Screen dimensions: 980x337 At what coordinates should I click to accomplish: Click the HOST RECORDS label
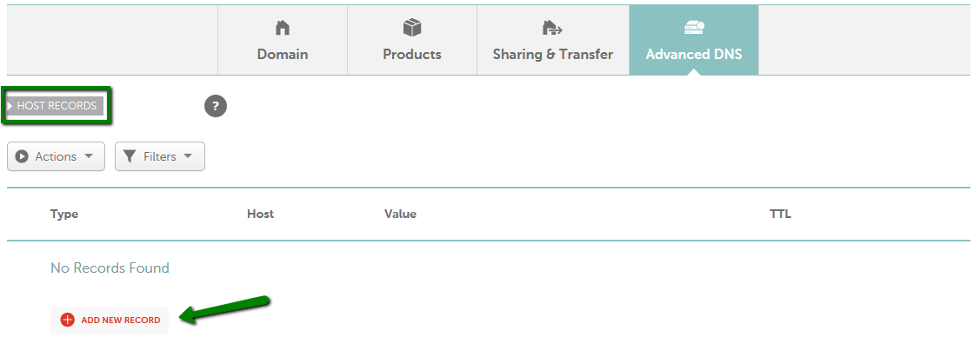57,105
